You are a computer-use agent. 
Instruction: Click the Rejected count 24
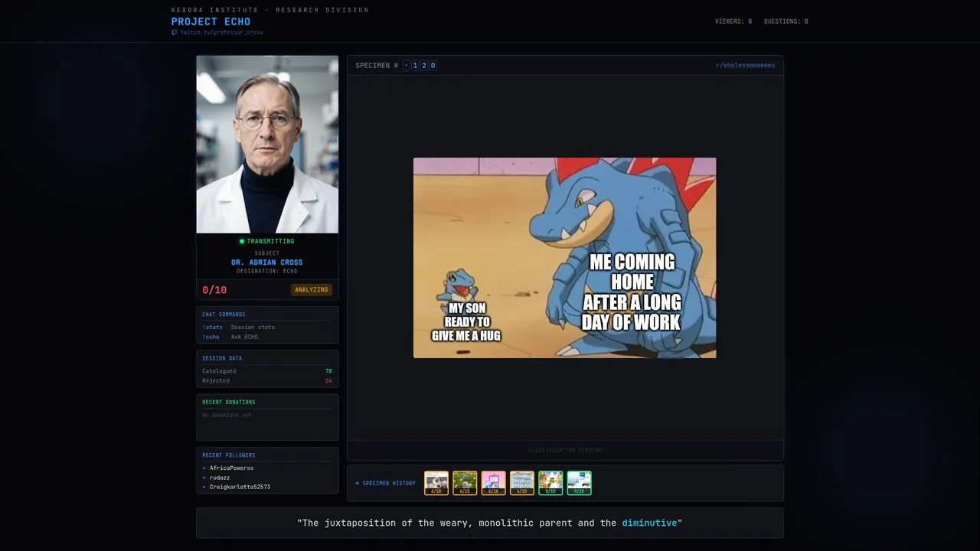328,380
